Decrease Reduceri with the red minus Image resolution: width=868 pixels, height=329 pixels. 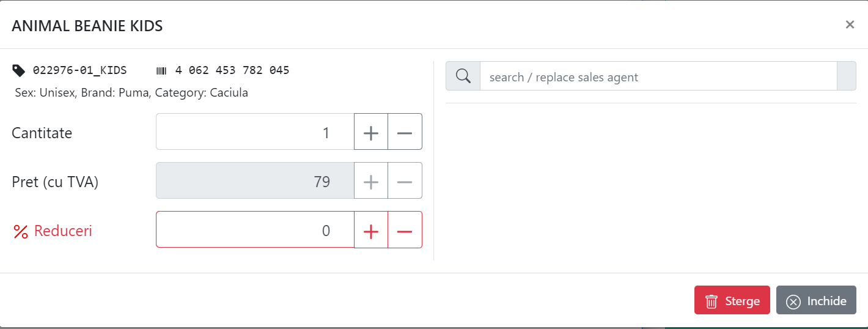pos(405,229)
